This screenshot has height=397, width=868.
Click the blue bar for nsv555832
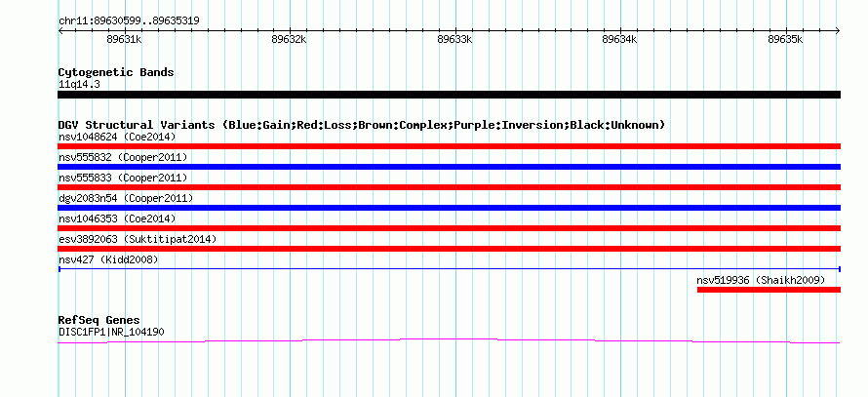click(449, 167)
